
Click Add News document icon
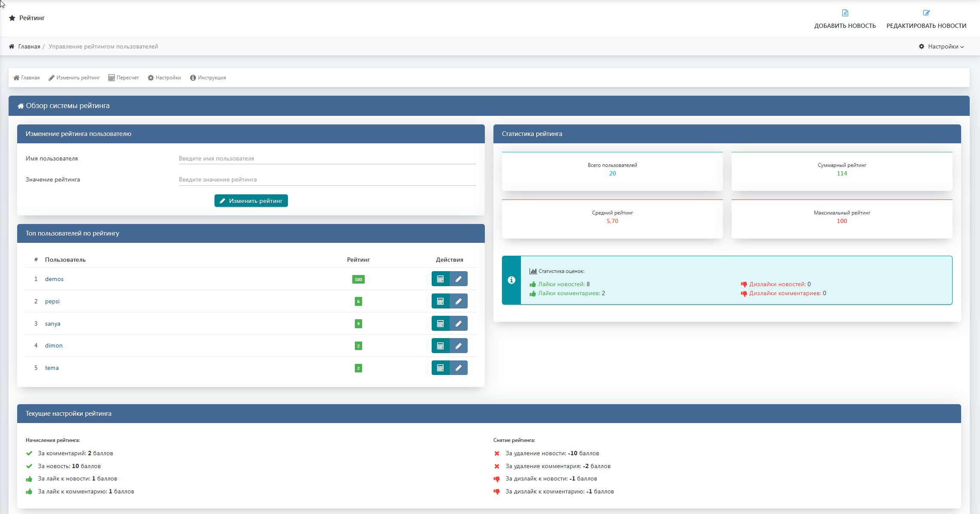845,13
